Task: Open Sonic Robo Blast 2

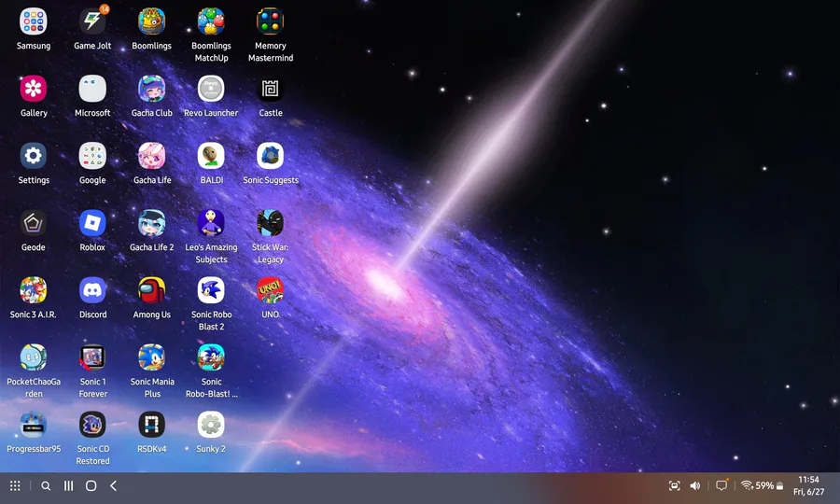Action: coord(211,290)
